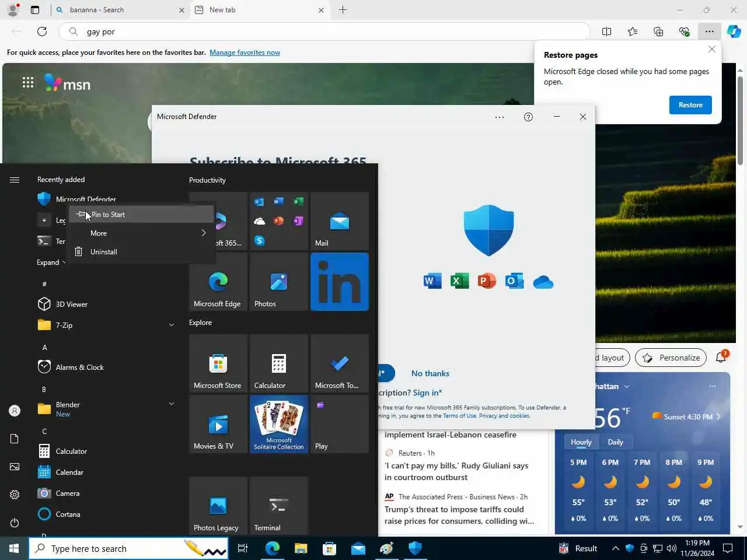Open Task View on taskbar

click(x=243, y=548)
